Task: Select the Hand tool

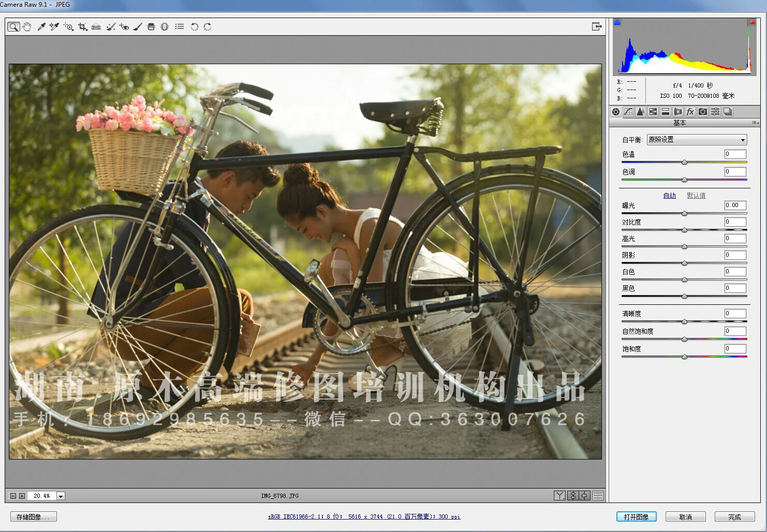Action: coord(27,27)
